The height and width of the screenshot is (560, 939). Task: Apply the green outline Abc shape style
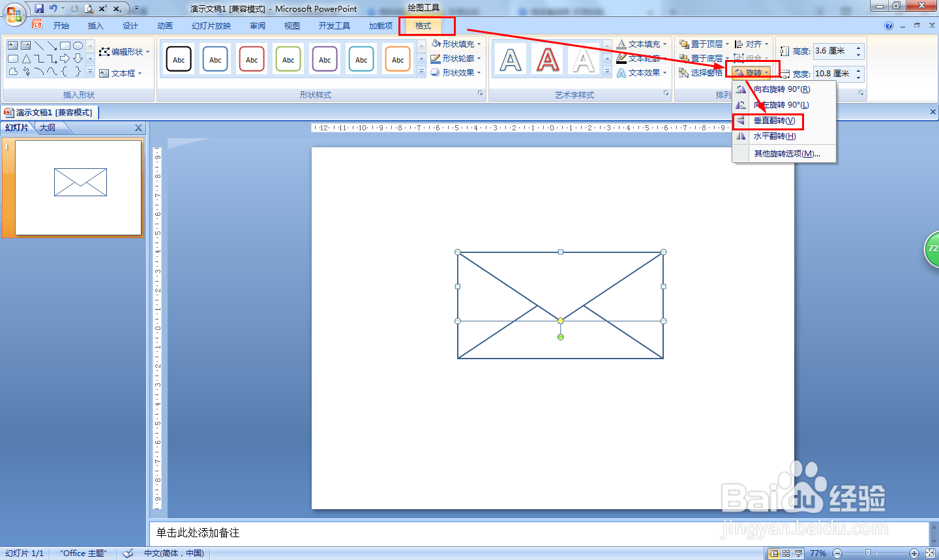pos(288,59)
